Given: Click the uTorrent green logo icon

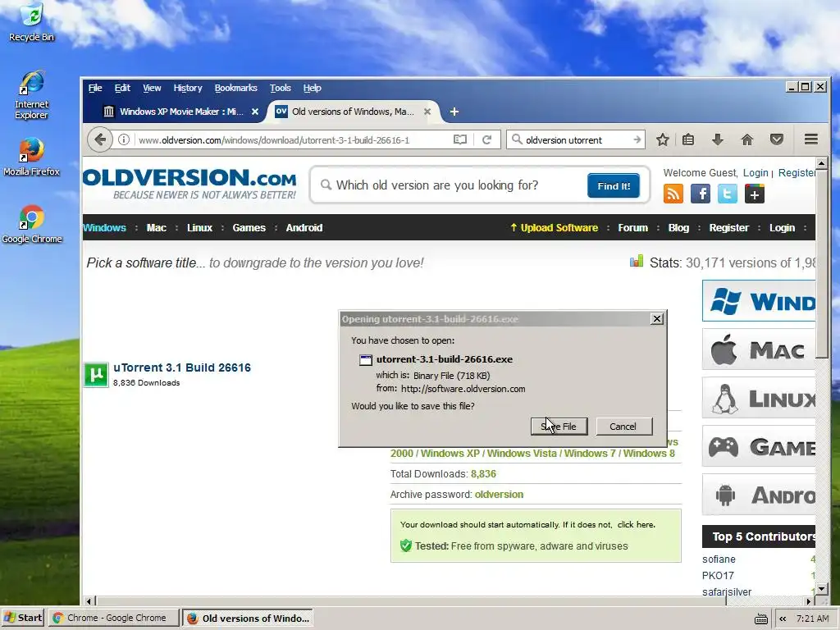Looking at the screenshot, I should (96, 374).
